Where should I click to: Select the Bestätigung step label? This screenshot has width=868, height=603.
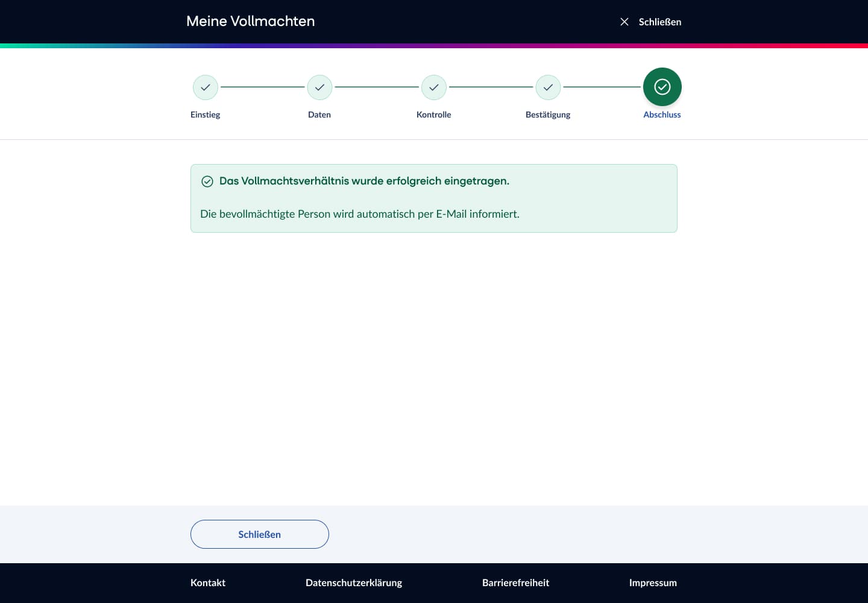548,115
